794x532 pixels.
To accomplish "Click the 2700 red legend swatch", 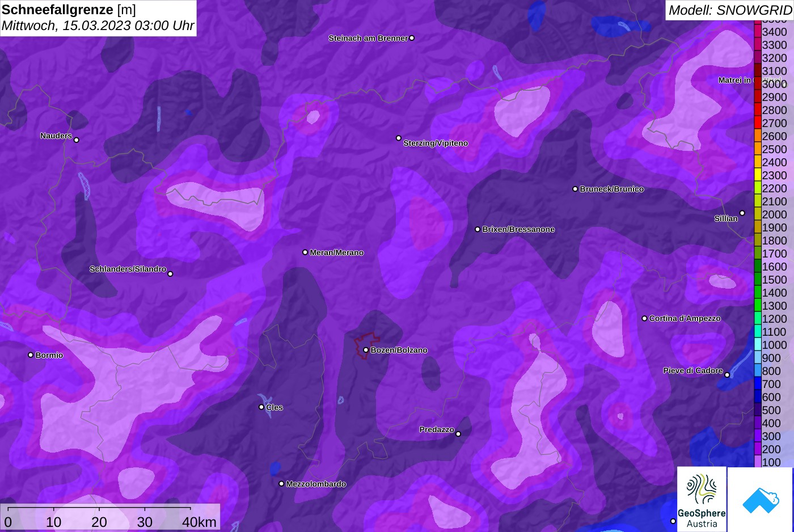I will pos(757,123).
